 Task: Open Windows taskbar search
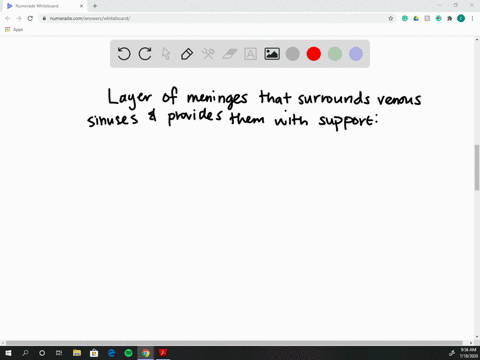coord(25,353)
